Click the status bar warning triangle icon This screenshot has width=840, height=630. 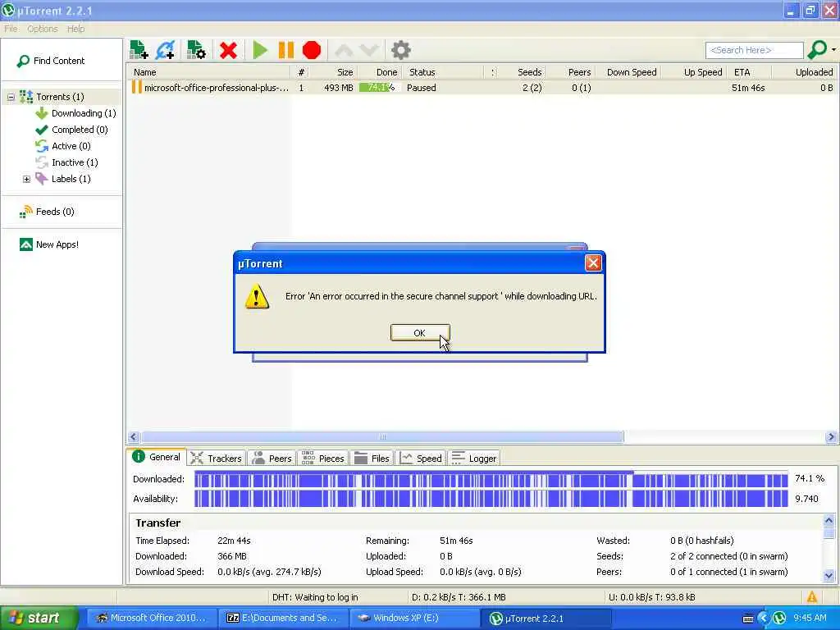(x=812, y=597)
